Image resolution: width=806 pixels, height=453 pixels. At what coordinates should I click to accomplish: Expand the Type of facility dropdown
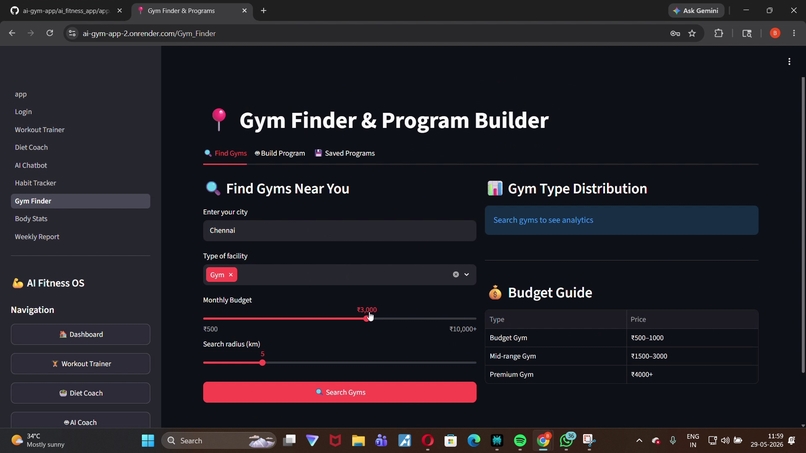click(x=467, y=275)
